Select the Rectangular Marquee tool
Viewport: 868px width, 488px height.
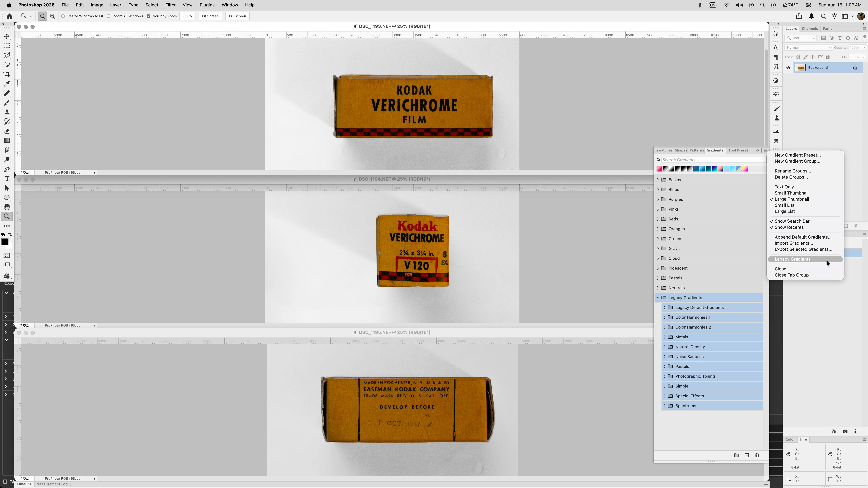point(7,46)
